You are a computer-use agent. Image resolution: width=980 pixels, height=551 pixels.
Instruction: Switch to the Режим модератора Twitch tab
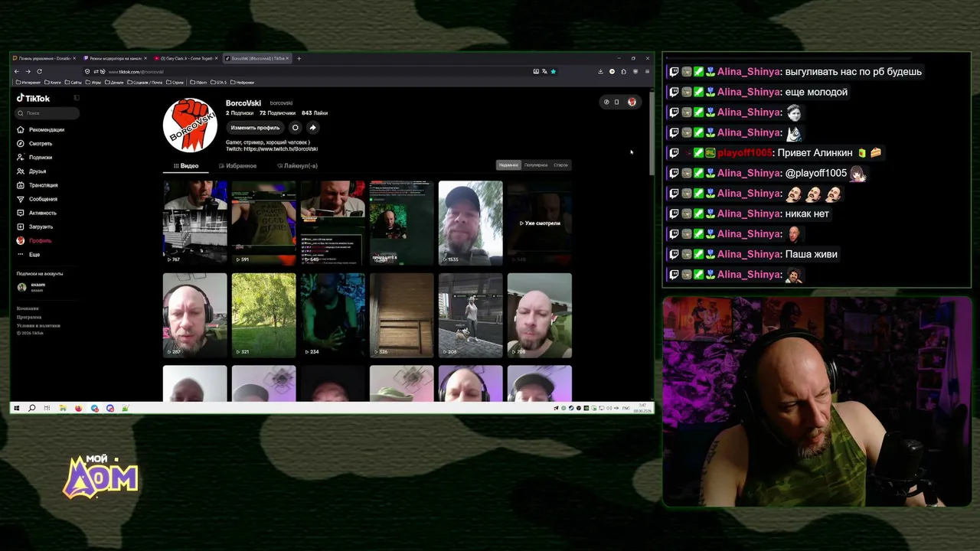click(115, 58)
